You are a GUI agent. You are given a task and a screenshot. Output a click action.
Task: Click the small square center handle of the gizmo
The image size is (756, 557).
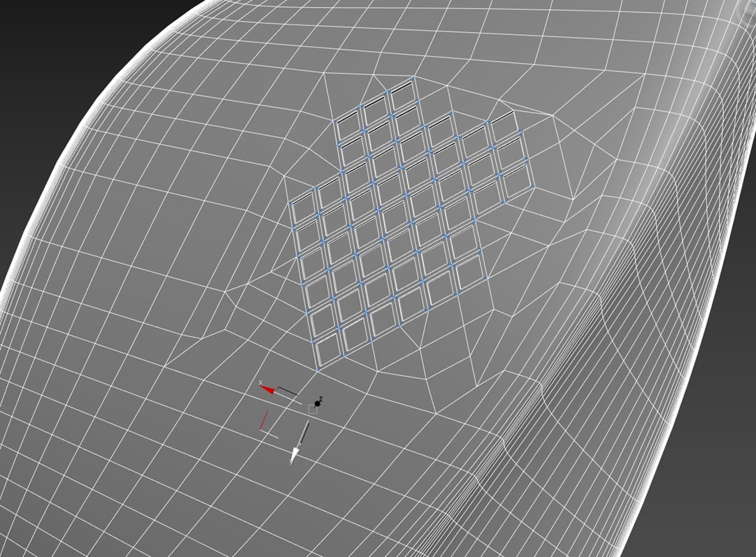[x=313, y=409]
